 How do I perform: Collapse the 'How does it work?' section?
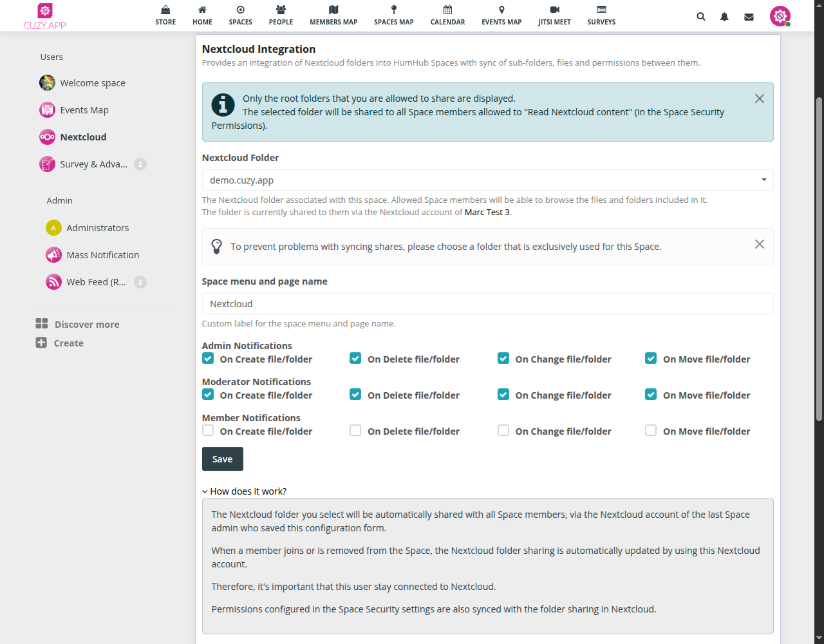pos(245,491)
